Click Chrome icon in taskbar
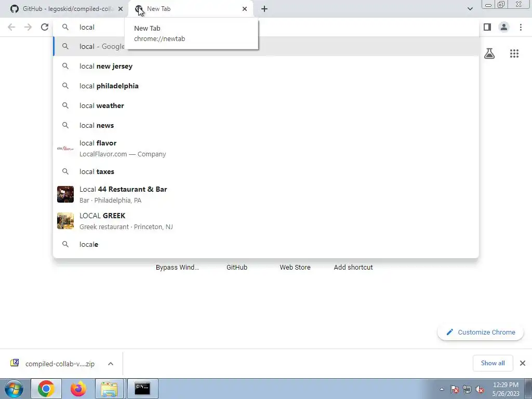532x399 pixels. pyautogui.click(x=46, y=389)
